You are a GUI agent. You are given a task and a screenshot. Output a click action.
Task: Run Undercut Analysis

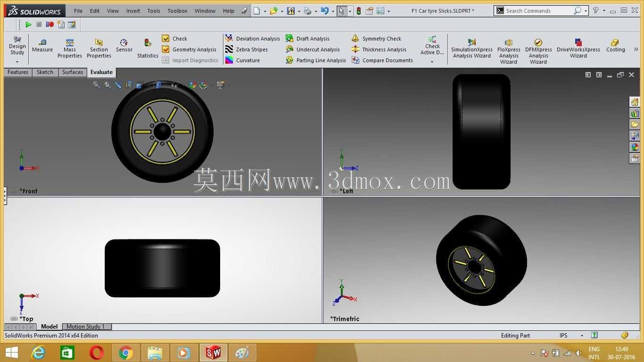click(x=313, y=49)
